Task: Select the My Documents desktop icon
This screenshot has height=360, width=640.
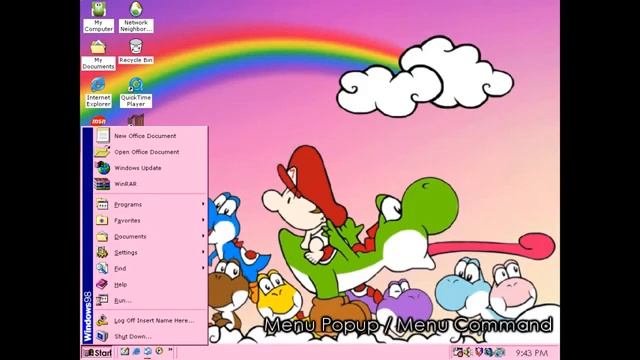Action: tap(98, 55)
